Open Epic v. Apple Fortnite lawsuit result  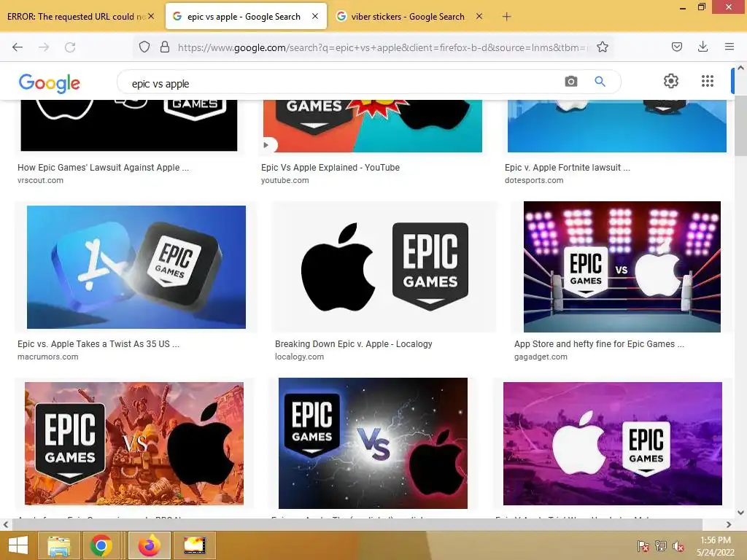click(568, 168)
